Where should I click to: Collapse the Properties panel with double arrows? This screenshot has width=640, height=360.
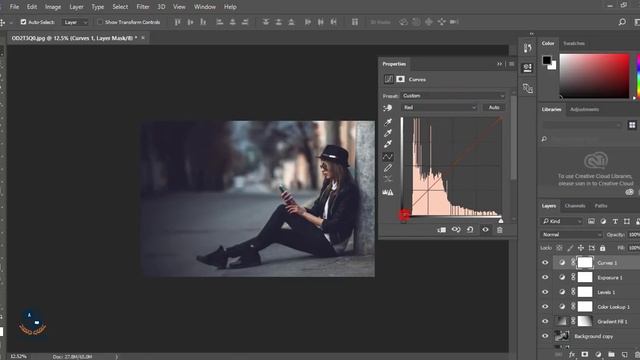pos(499,64)
